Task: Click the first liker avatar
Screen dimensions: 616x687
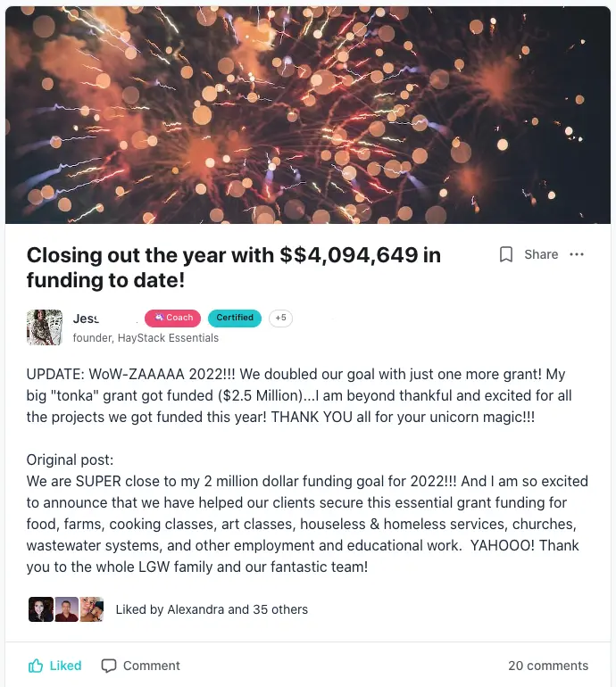Action: click(x=41, y=609)
